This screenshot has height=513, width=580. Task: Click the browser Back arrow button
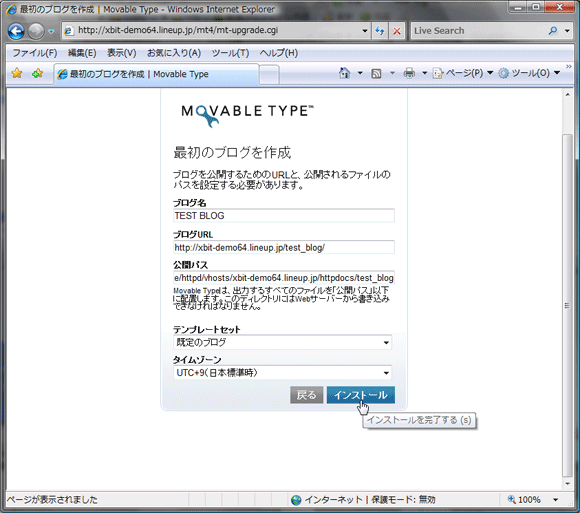click(x=16, y=31)
